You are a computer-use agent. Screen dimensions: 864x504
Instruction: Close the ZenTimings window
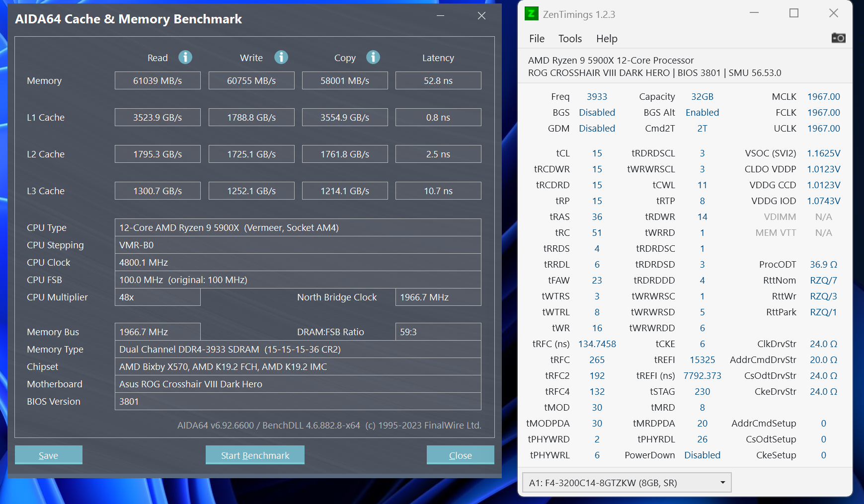click(x=834, y=13)
